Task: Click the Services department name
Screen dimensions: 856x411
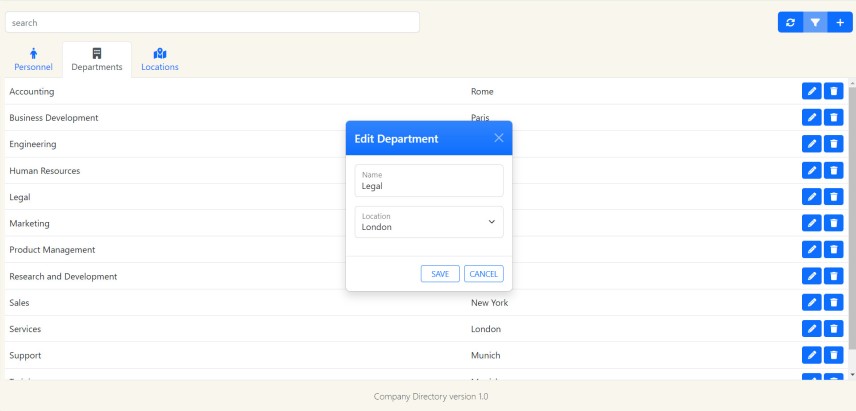Action: (25, 329)
